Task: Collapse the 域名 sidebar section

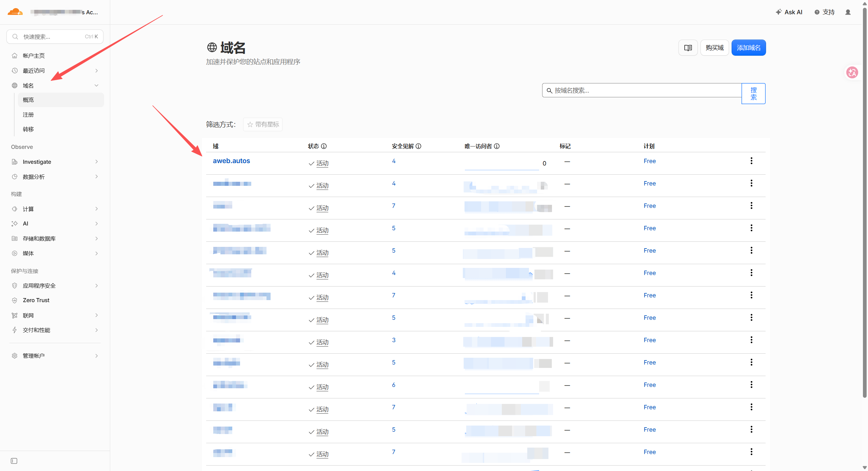Action: click(x=97, y=85)
